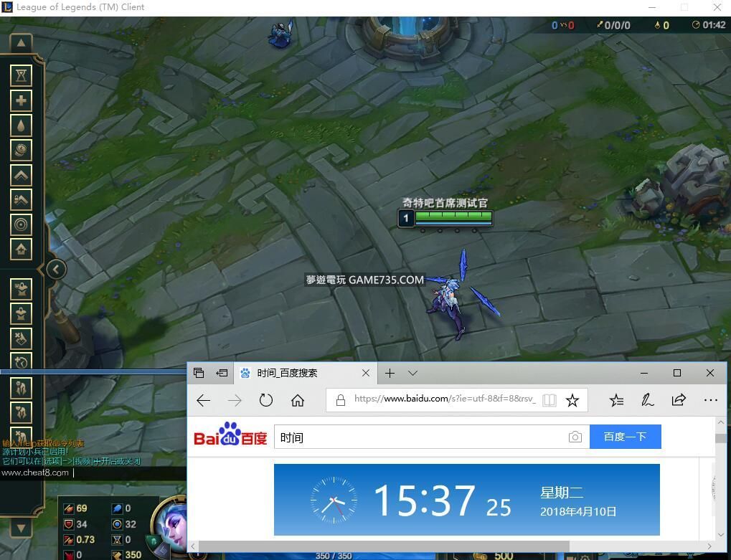Click the attack damage stat icon showing 69
The height and width of the screenshot is (560, 731).
pyautogui.click(x=69, y=508)
